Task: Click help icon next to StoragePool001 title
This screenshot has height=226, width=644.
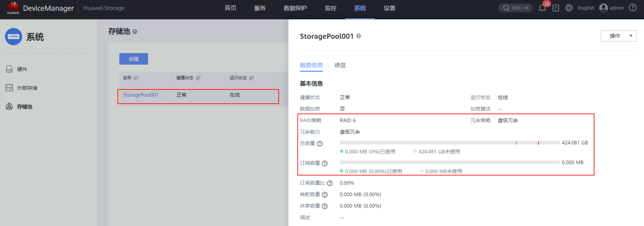Action: click(358, 36)
